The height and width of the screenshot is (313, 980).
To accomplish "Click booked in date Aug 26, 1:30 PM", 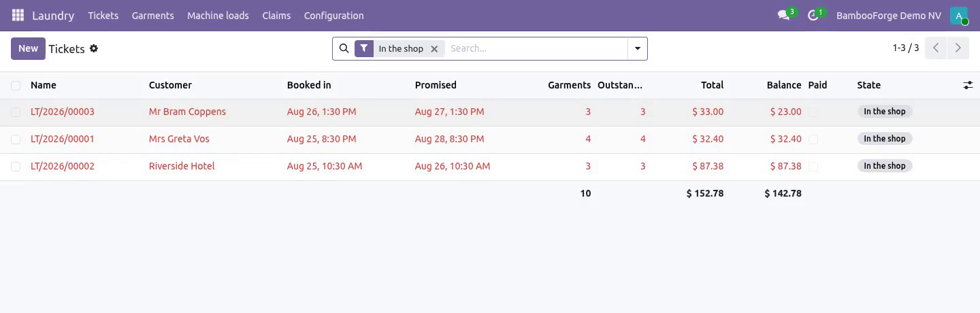I will [x=321, y=112].
